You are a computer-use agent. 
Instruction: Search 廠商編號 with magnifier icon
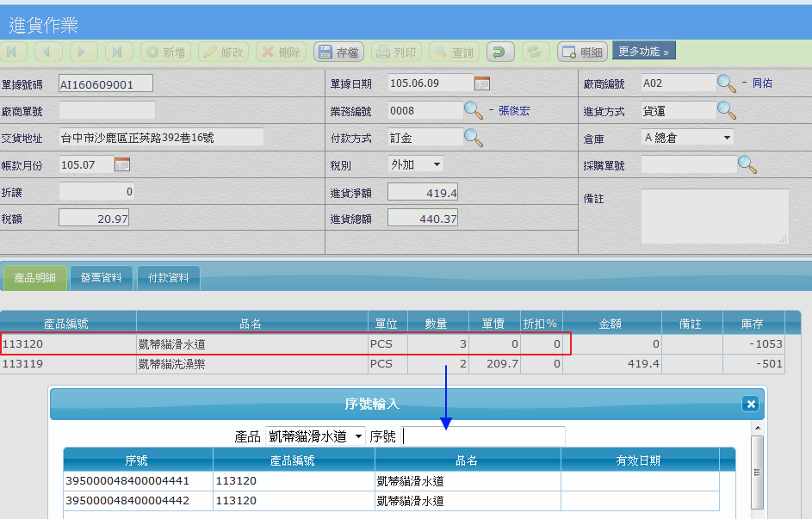[x=728, y=83]
